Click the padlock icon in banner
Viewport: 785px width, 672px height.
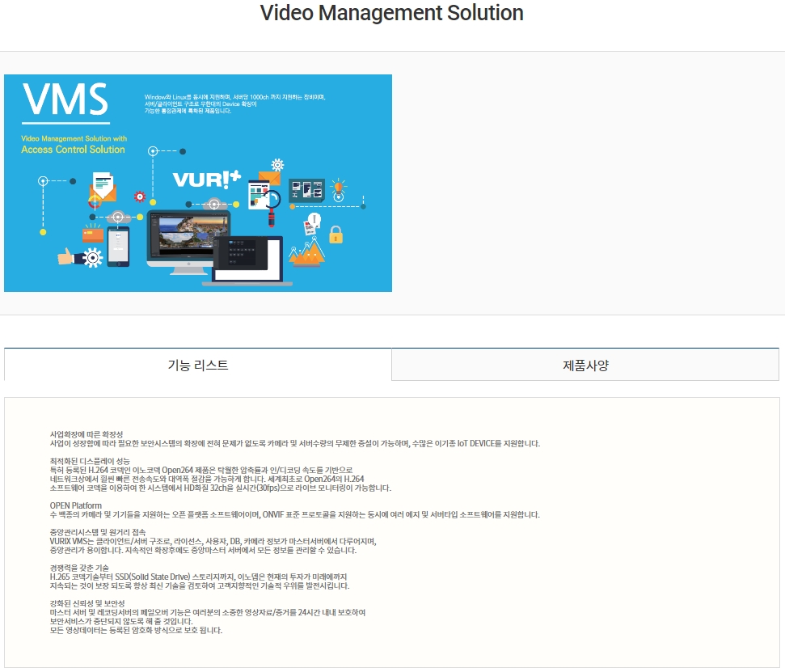click(x=336, y=235)
